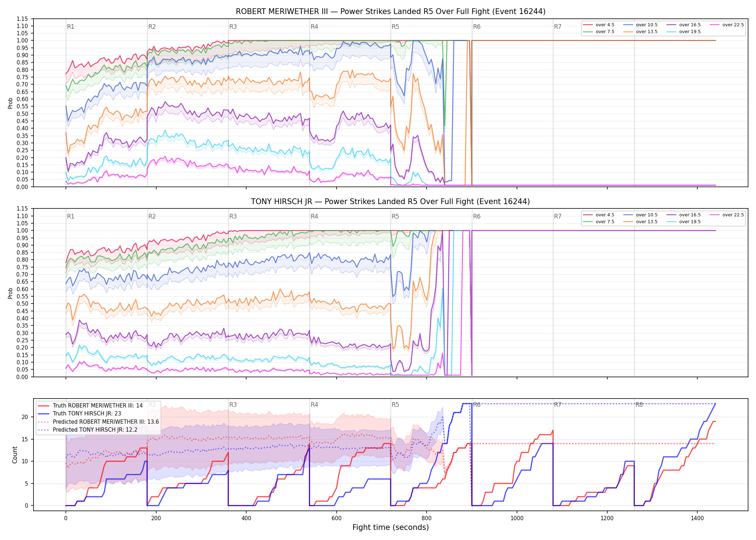
Task: Click the 'over 4.5' legend entry in top chart
Action: pyautogui.click(x=599, y=25)
